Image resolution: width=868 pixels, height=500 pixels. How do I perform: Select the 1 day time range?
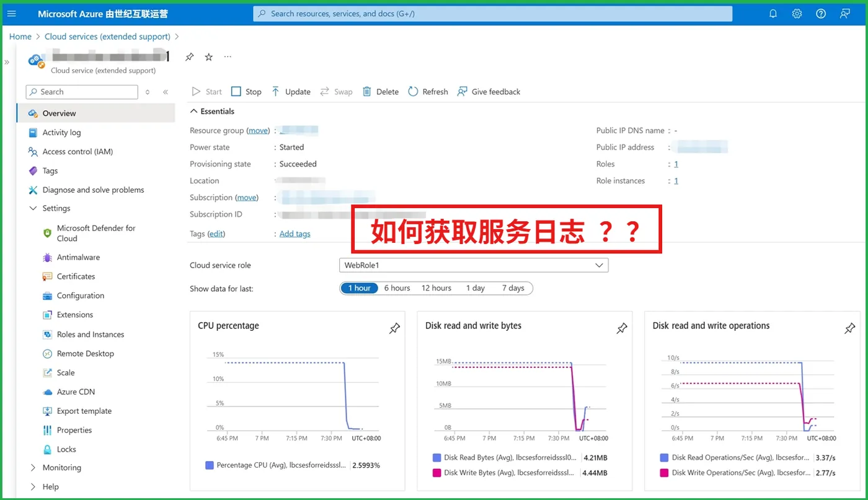pos(475,288)
